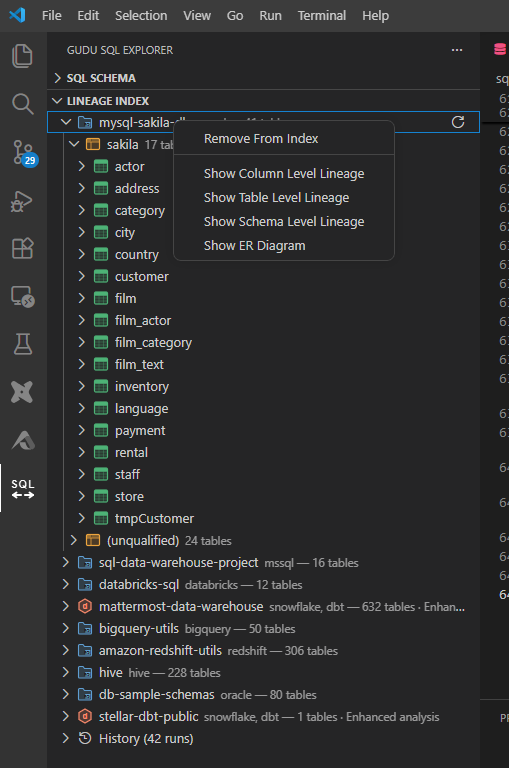Open the File menu
Image resolution: width=509 pixels, height=768 pixels.
[x=51, y=16]
